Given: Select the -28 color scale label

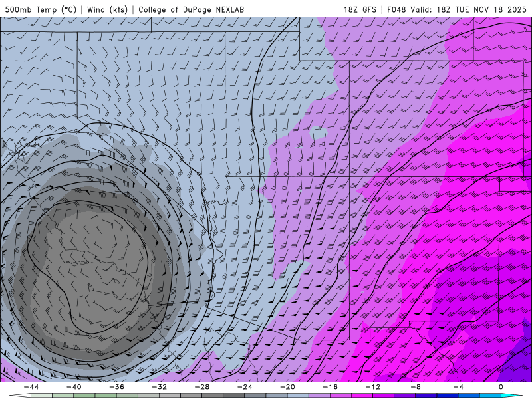Looking at the screenshot, I should tap(202, 387).
